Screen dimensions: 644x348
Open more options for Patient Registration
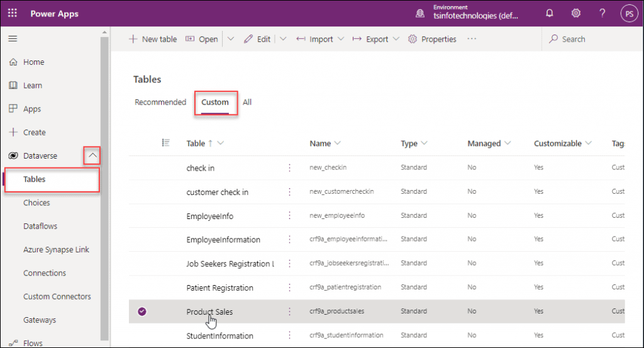click(289, 288)
